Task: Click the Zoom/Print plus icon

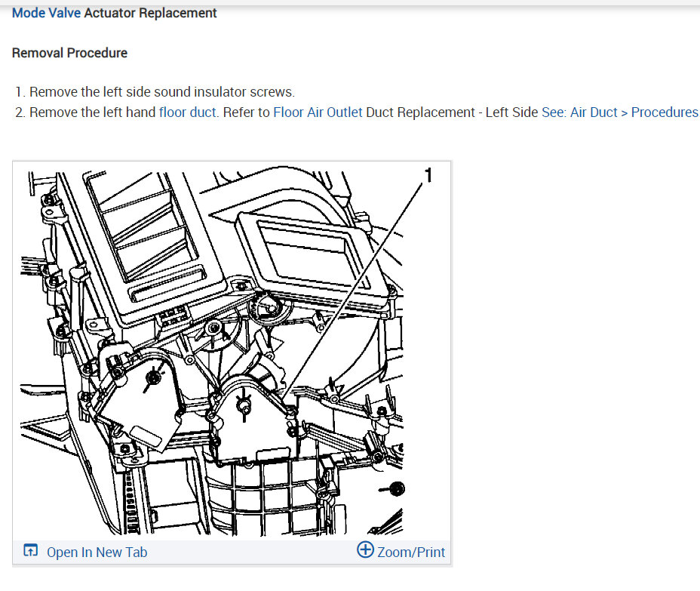Action: click(365, 549)
